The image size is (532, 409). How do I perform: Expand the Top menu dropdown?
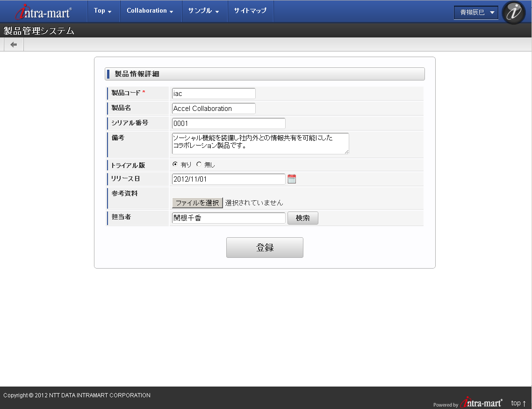click(103, 11)
